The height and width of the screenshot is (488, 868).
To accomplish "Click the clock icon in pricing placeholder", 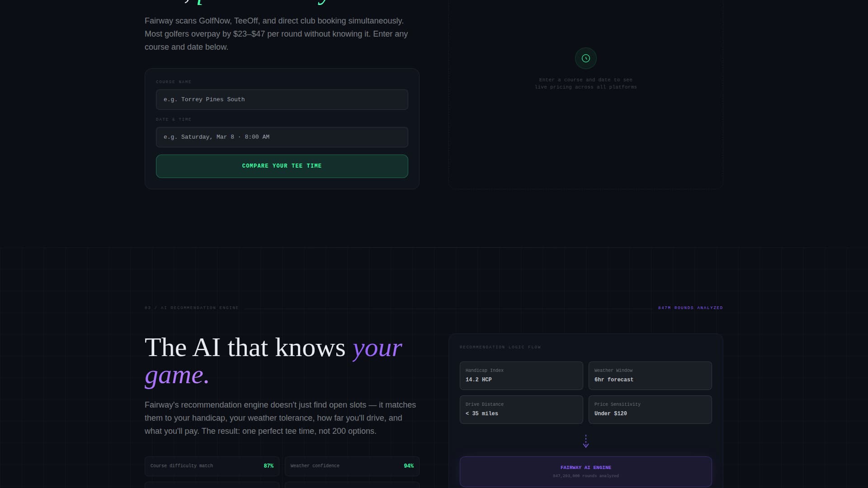I will click(585, 58).
